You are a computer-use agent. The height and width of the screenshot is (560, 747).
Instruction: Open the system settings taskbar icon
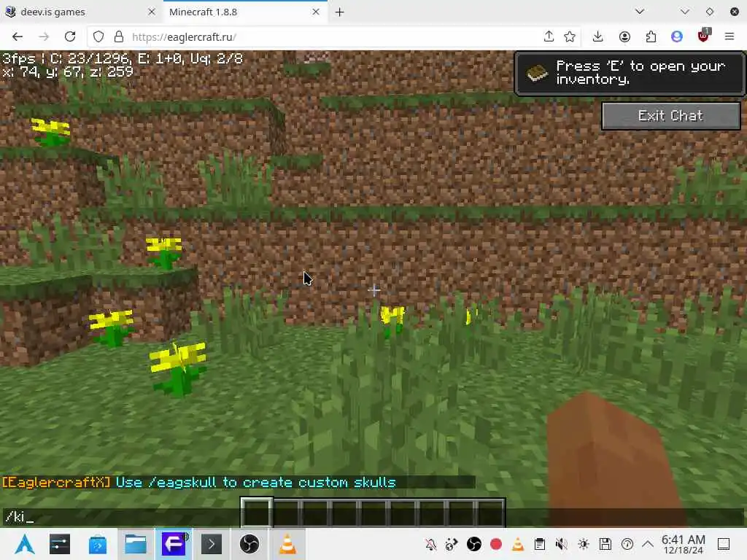coord(60,544)
